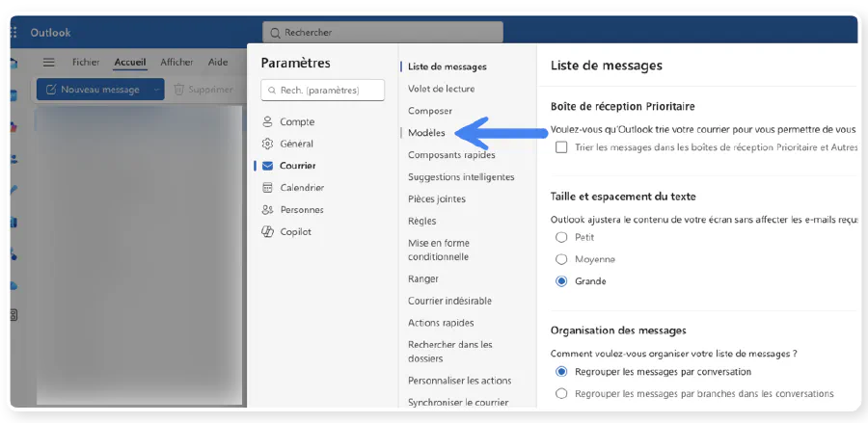Click the Calendrier calendar icon

[267, 188]
